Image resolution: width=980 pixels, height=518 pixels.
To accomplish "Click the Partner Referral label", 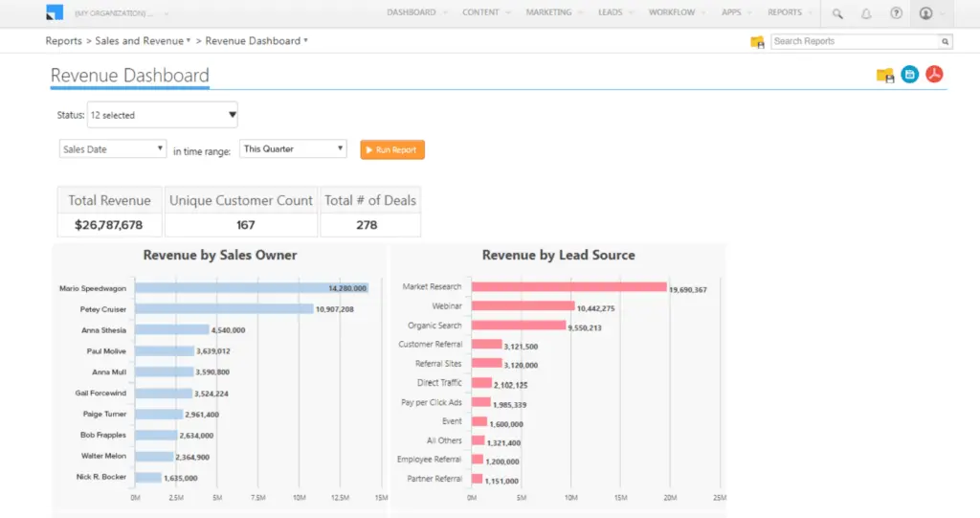I will pos(434,479).
